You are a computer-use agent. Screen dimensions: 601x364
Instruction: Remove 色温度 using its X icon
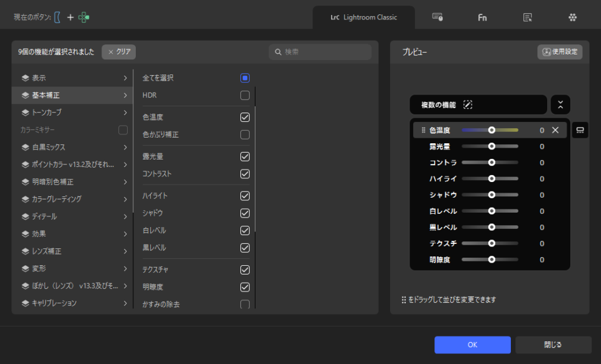click(555, 130)
